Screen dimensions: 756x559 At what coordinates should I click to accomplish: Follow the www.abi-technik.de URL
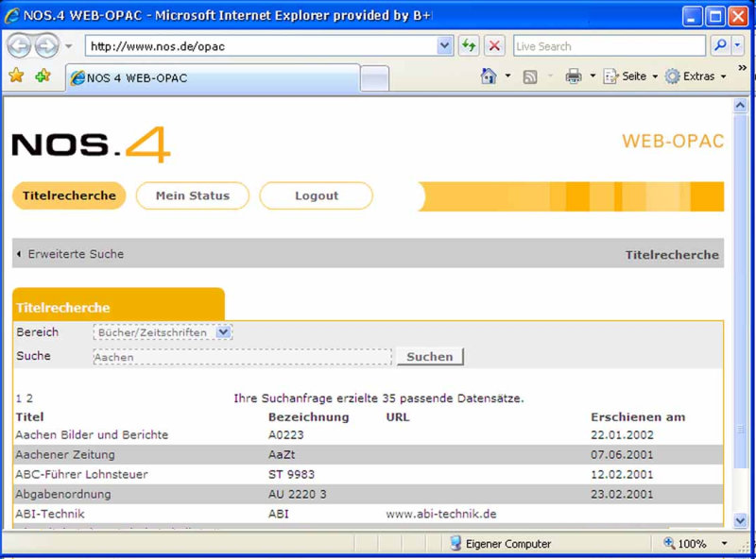coord(441,514)
